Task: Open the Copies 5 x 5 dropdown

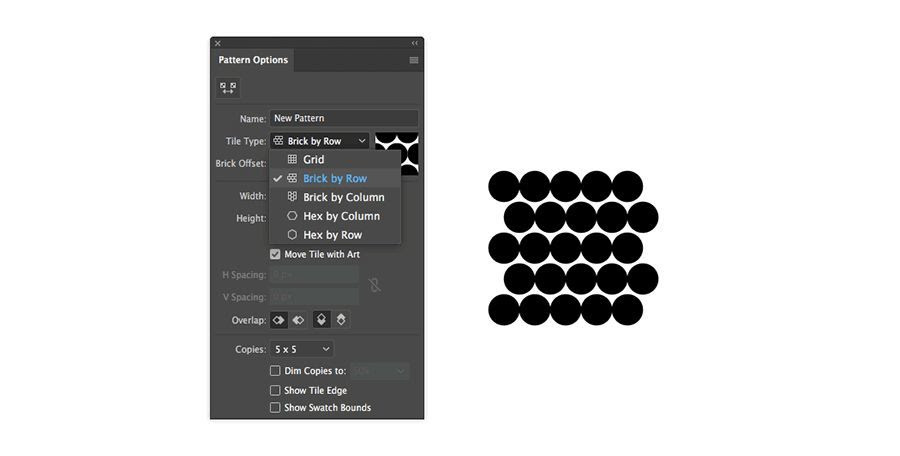Action: (x=302, y=349)
